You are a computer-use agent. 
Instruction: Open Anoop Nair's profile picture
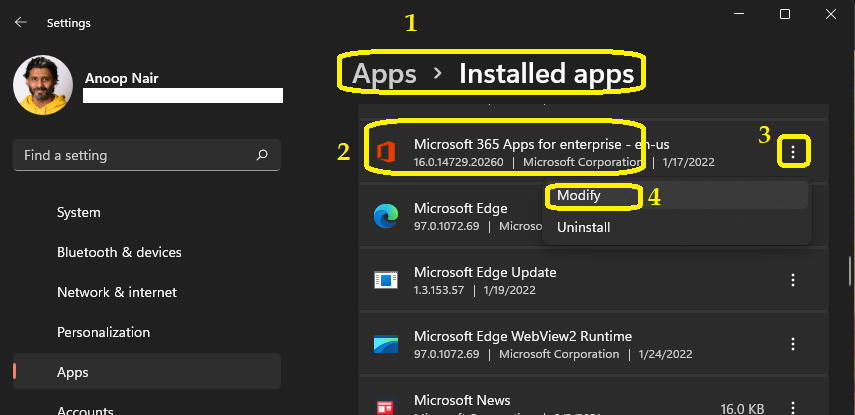click(43, 85)
